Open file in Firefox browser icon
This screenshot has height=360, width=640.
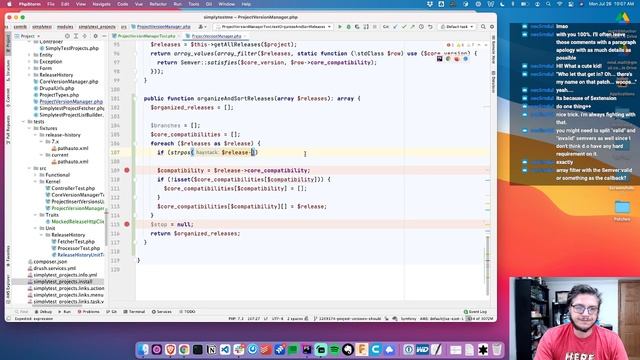coord(457,59)
